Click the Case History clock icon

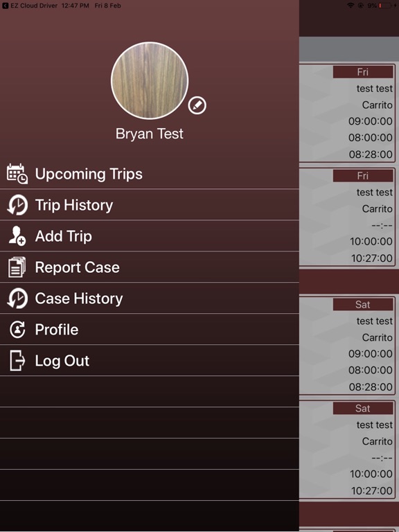pos(17,299)
